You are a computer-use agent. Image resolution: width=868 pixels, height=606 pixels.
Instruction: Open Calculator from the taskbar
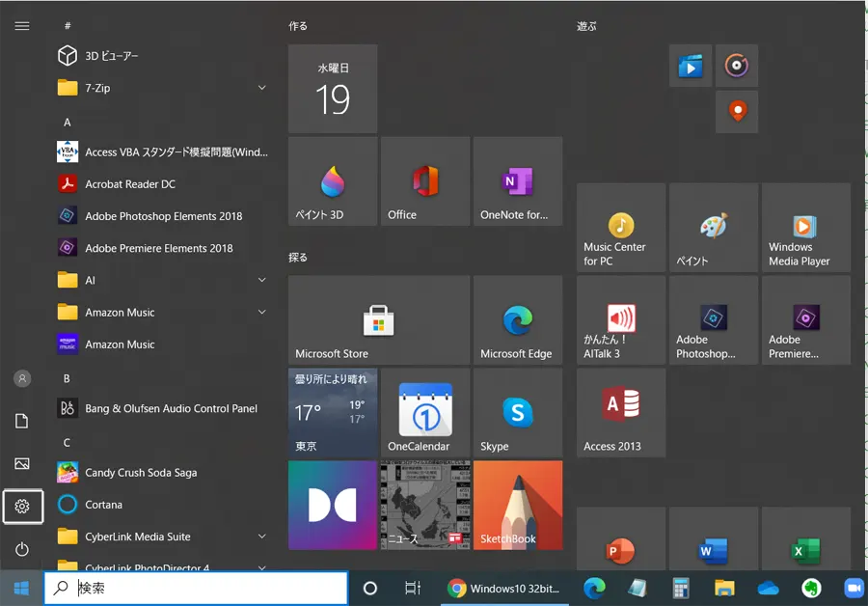tap(681, 589)
